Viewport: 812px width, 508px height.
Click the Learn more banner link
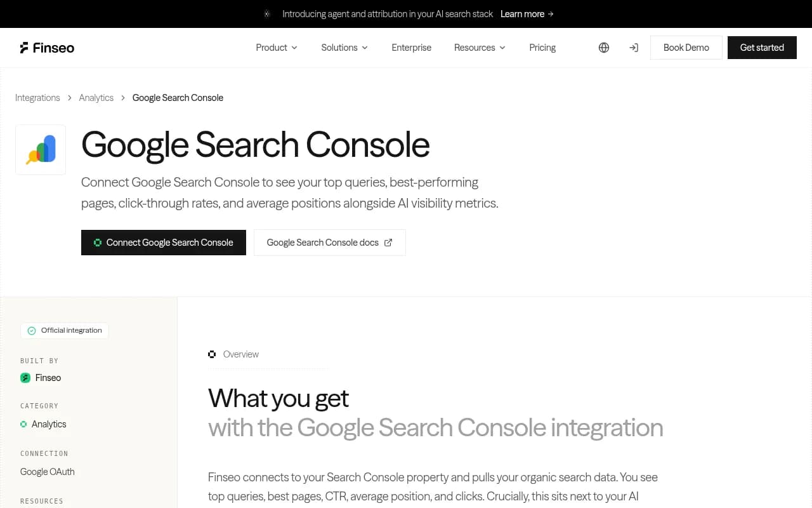tap(527, 14)
